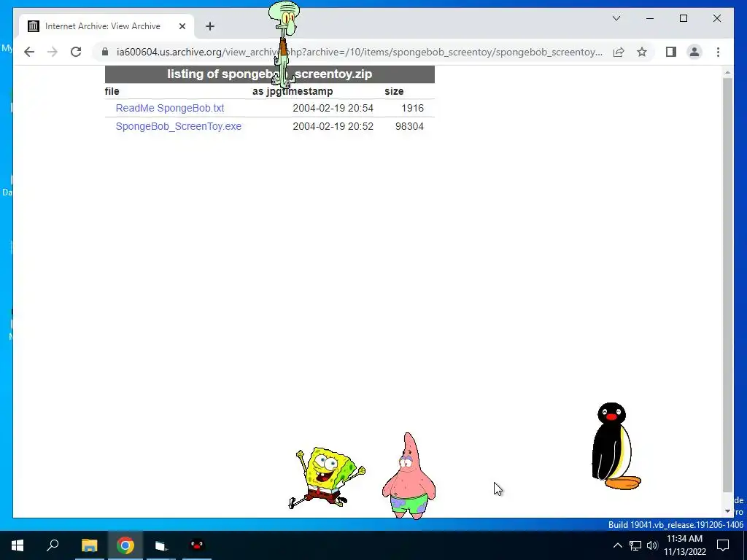The image size is (747, 560).
Task: Click the scrollbar up arrow
Action: pos(727,73)
